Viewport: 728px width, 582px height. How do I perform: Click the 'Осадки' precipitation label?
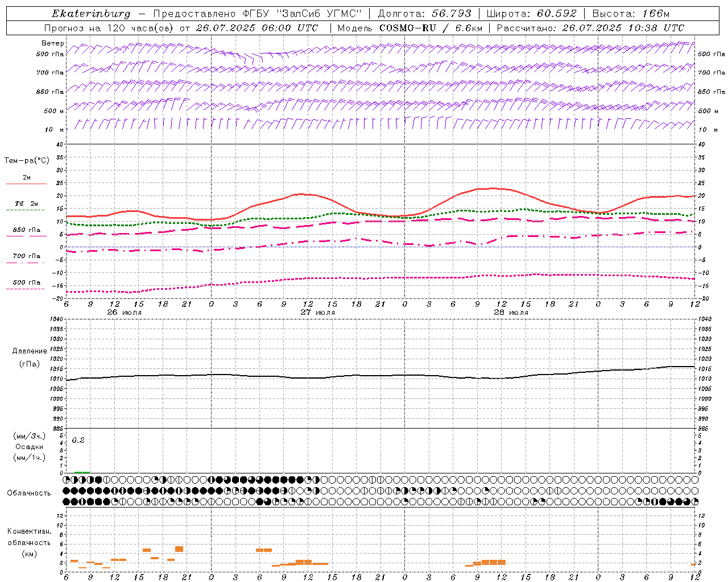(x=30, y=447)
